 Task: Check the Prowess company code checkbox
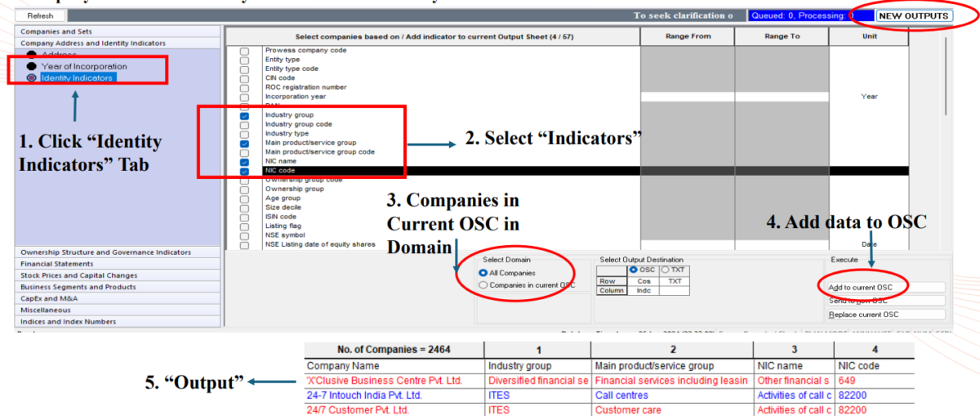coord(244,51)
